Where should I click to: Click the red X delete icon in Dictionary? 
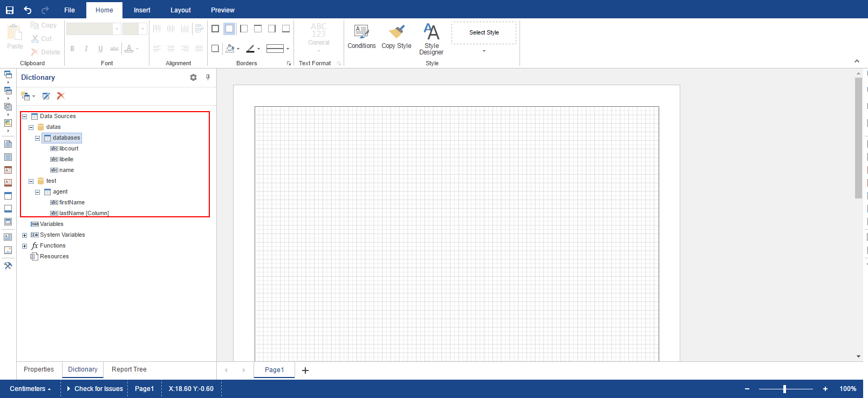pyautogui.click(x=61, y=96)
